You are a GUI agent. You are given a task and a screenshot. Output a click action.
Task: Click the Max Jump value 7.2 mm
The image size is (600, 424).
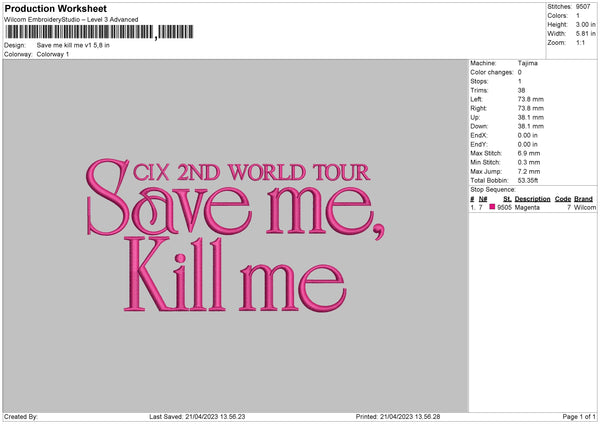pyautogui.click(x=529, y=171)
